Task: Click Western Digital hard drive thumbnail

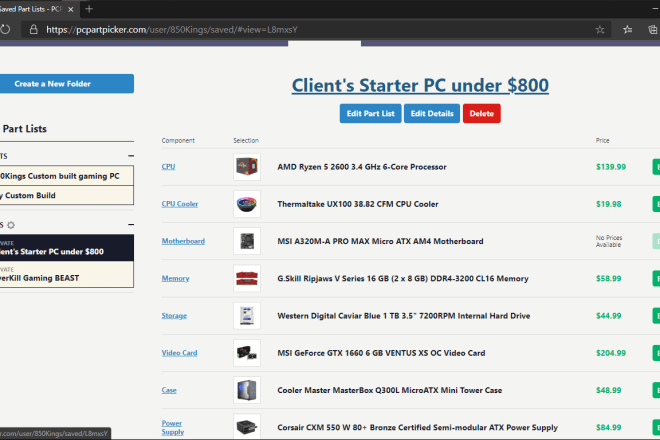Action: tap(247, 316)
